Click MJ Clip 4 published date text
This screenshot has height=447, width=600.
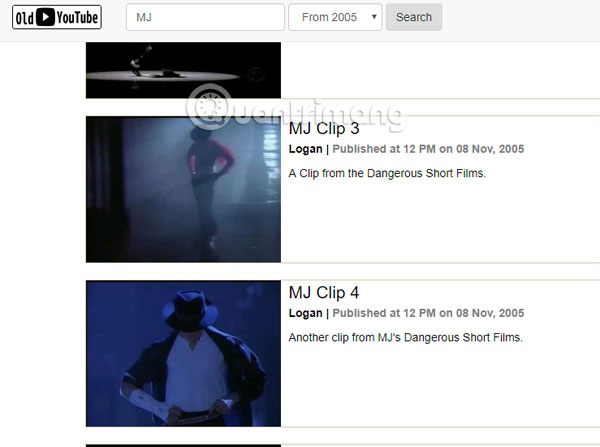pyautogui.click(x=428, y=313)
